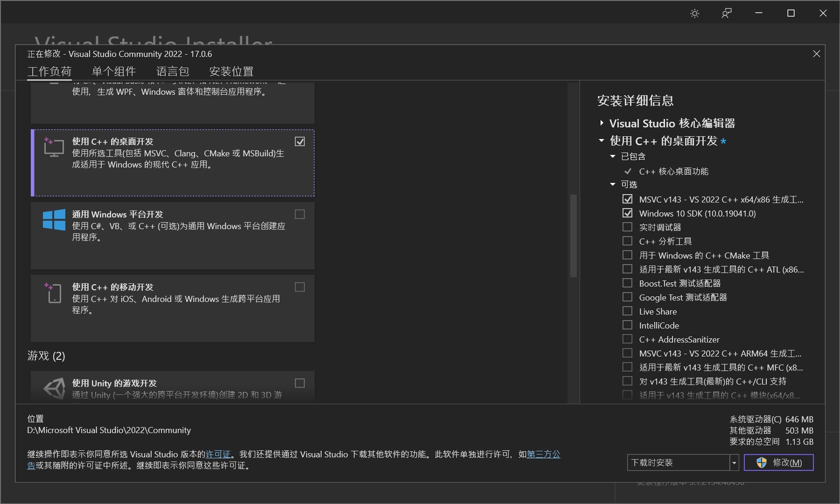The image size is (840, 504).
Task: Click the C++ desktop development monitor icon
Action: [x=53, y=147]
